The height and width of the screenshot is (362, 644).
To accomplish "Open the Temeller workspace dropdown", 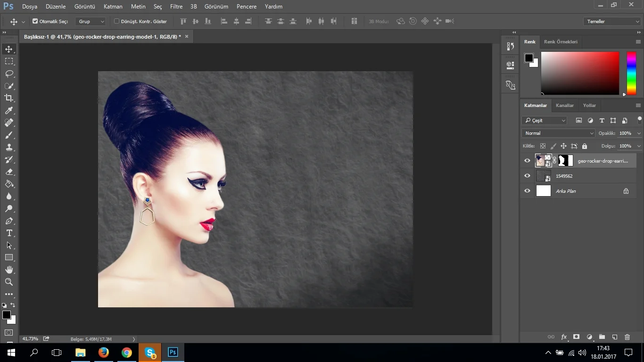I will click(611, 22).
